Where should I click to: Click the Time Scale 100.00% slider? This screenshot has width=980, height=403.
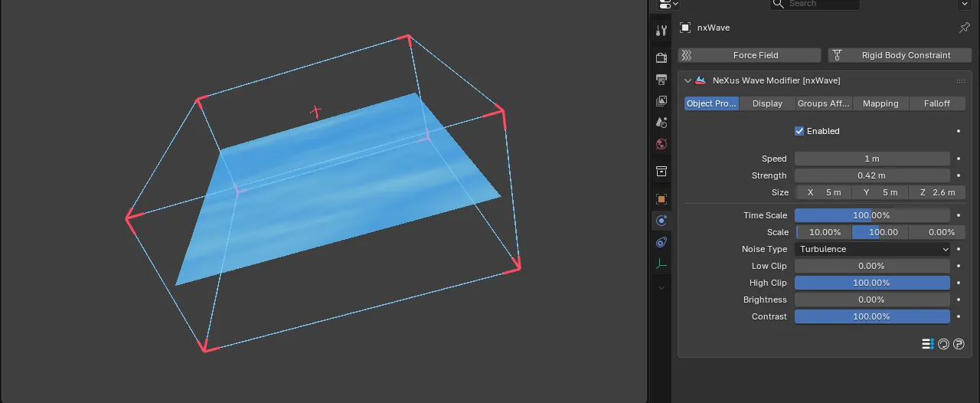(x=872, y=215)
